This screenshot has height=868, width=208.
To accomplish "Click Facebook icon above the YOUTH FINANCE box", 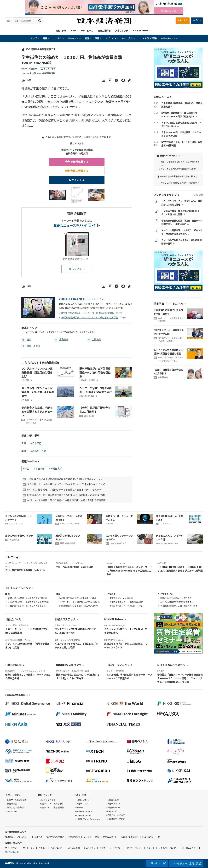I will point(123,286).
